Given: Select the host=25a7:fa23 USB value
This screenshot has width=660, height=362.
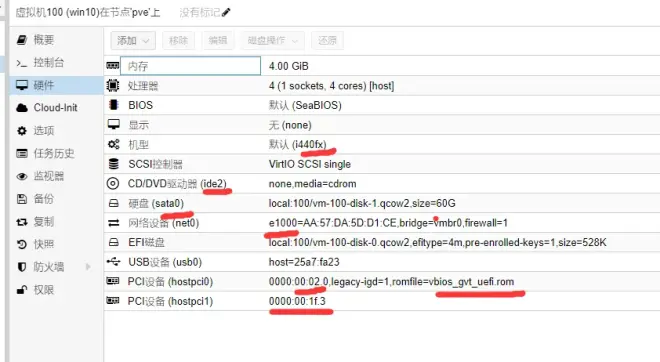Looking at the screenshot, I should [304, 262].
